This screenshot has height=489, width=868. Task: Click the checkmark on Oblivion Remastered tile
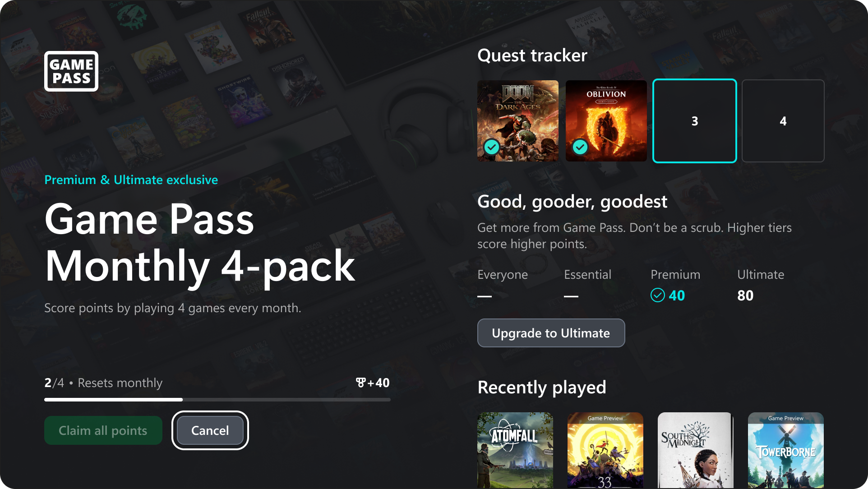pyautogui.click(x=580, y=147)
